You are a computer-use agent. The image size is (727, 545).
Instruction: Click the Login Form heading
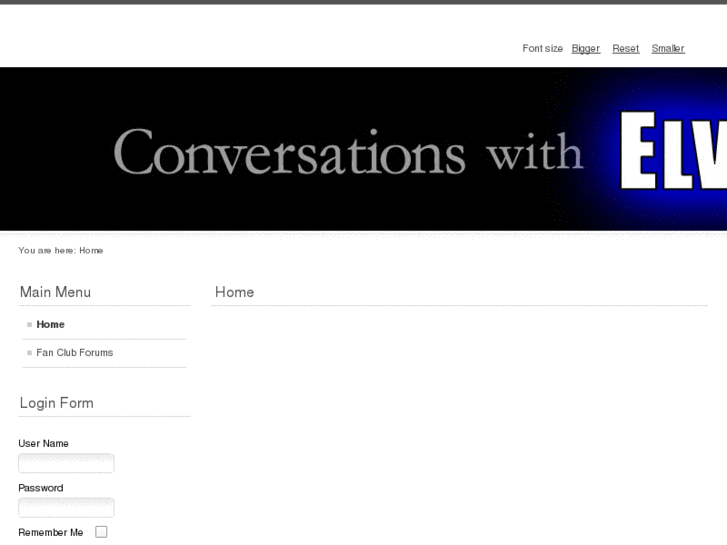[x=57, y=403]
